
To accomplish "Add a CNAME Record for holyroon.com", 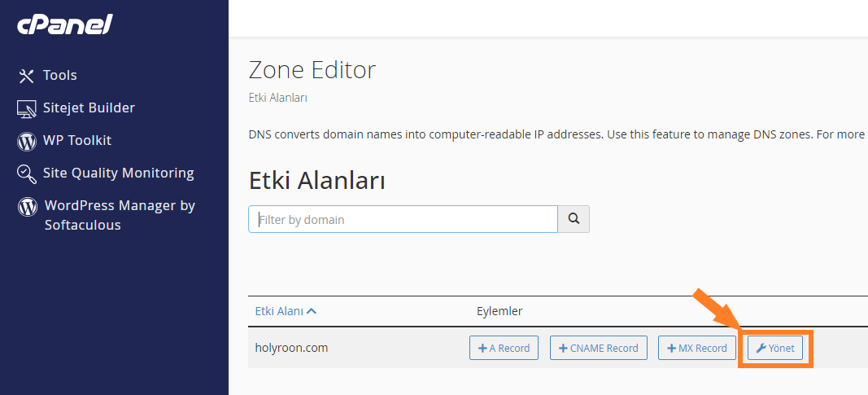I will click(599, 348).
